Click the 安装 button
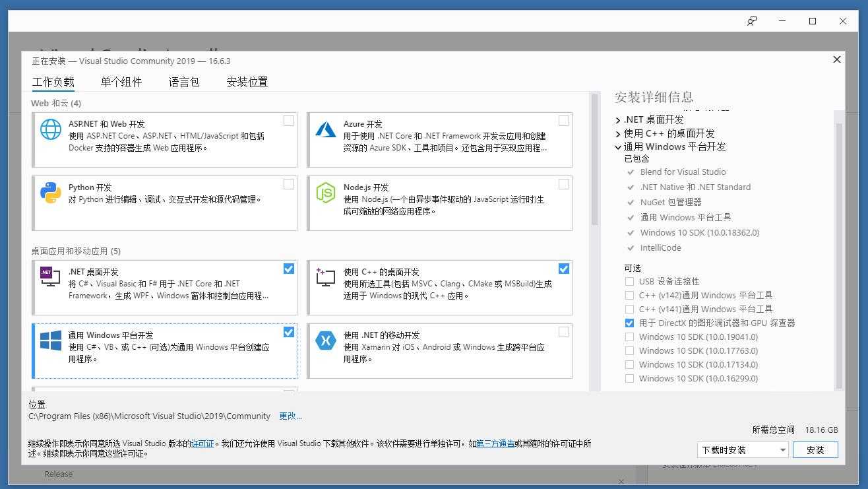Screen dimensions: 868x489 [x=815, y=450]
